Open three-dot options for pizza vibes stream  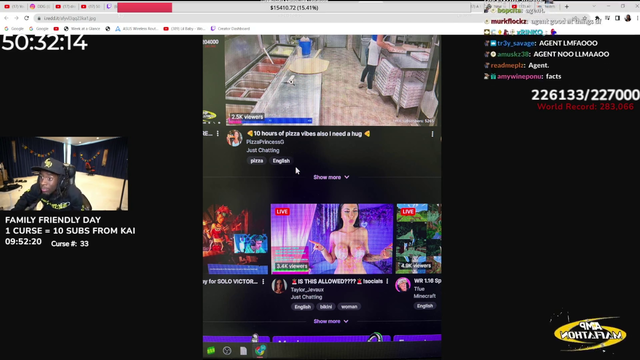point(433,134)
